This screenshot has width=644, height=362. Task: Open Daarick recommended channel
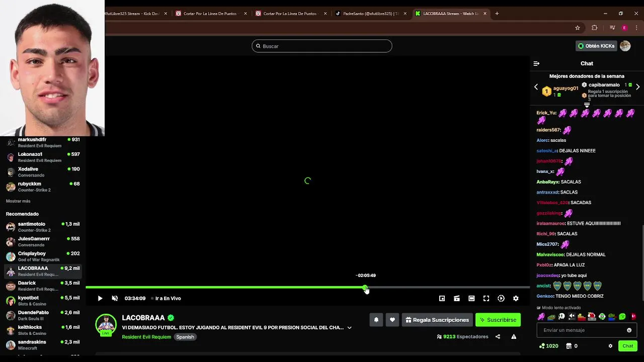pyautogui.click(x=43, y=286)
